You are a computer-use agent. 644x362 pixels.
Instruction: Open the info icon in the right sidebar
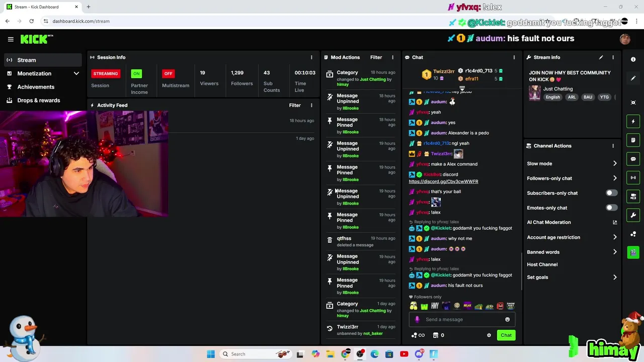coord(633,59)
